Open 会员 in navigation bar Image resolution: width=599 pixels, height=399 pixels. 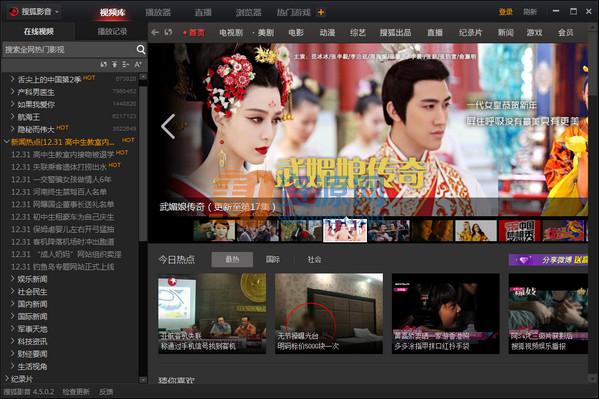pos(565,33)
